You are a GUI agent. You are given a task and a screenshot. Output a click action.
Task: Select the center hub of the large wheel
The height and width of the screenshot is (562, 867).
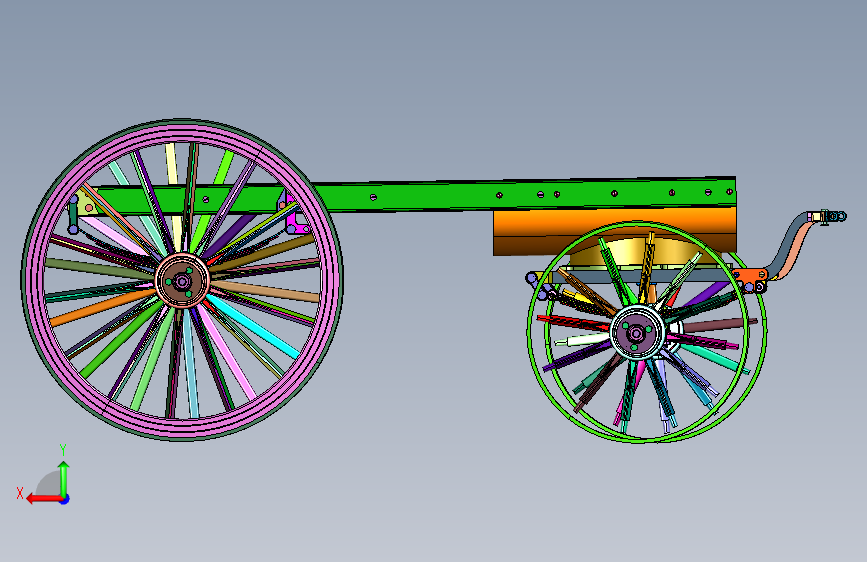tap(182, 281)
